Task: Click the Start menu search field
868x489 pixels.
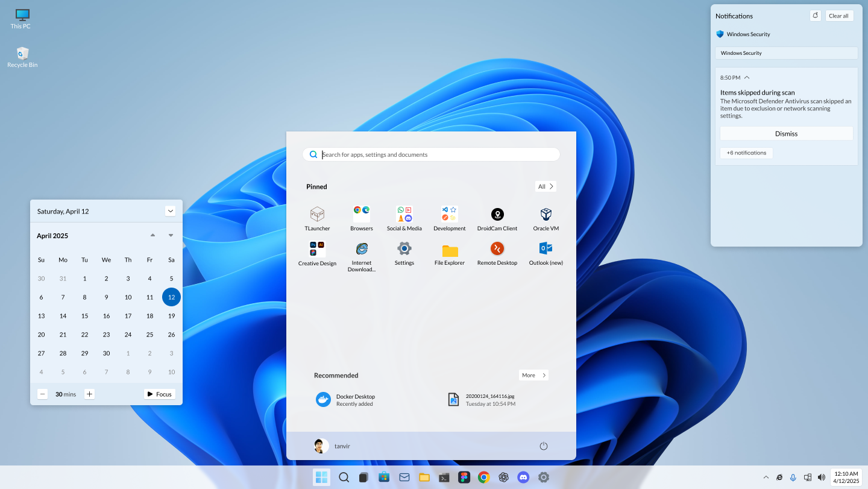Action: [x=431, y=154]
